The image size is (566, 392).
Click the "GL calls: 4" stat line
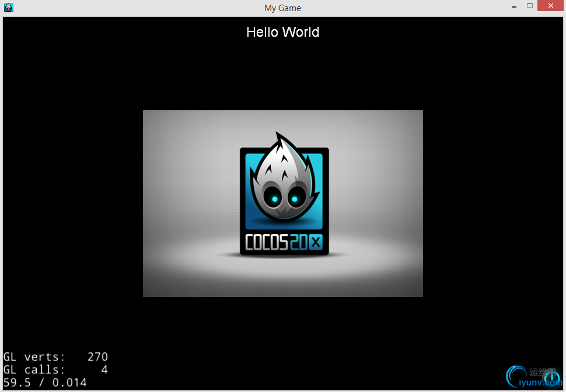tap(55, 370)
